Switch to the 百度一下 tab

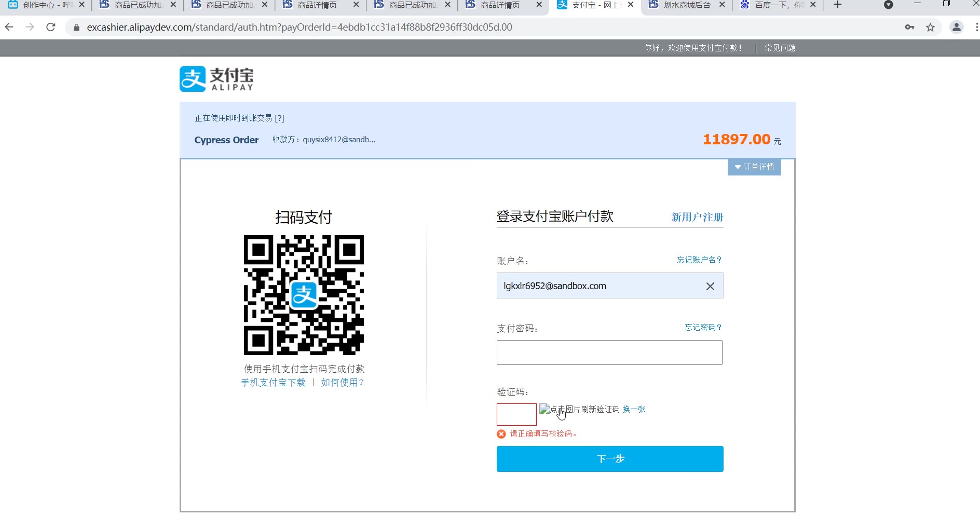tap(778, 5)
